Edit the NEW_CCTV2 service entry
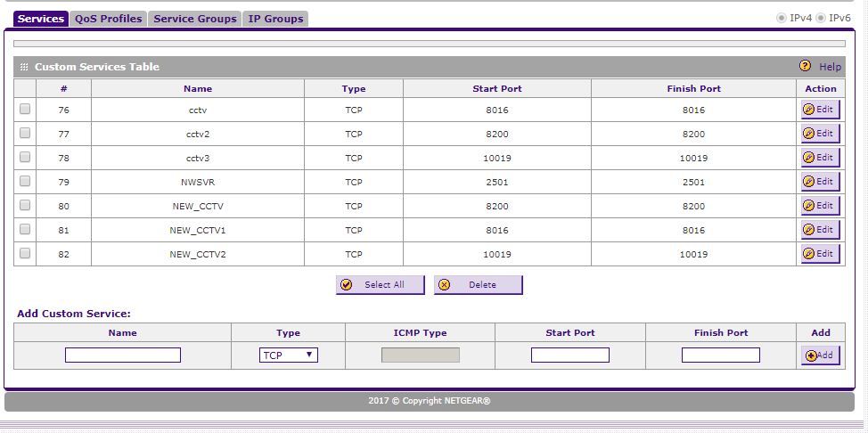The height and width of the screenshot is (433, 868). 819,254
